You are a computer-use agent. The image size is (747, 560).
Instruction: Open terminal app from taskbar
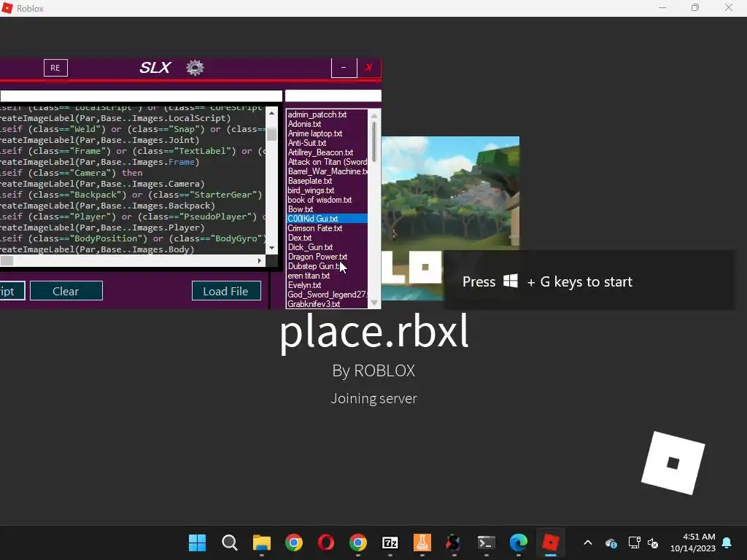pos(486,542)
